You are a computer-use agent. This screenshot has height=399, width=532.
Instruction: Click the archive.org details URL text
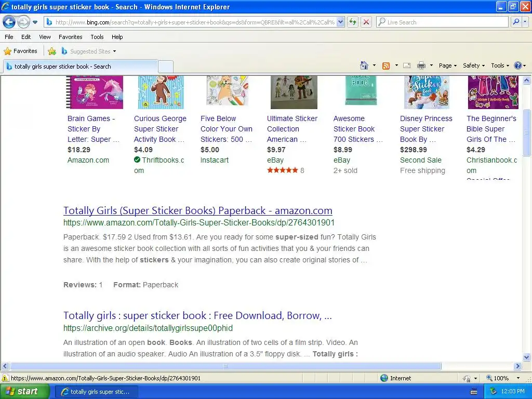148,328
